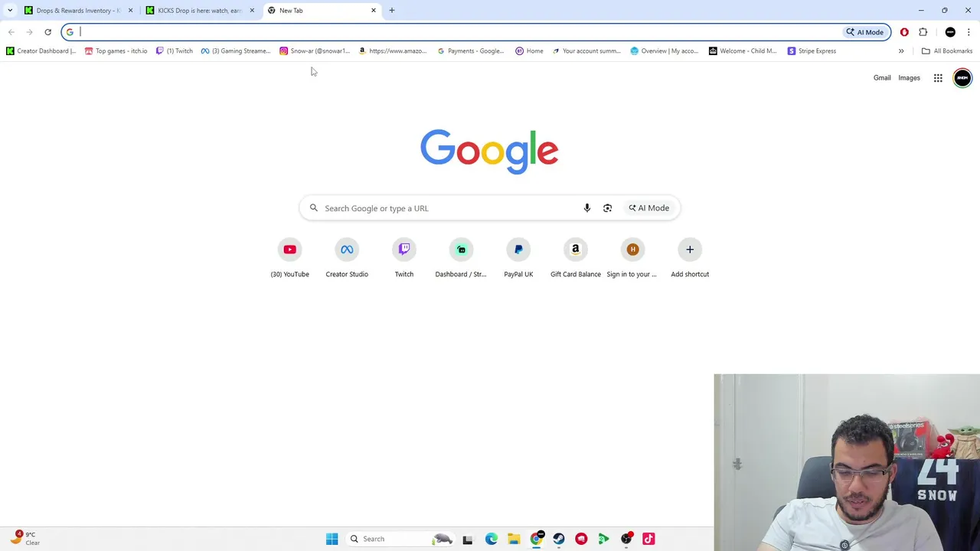This screenshot has width=980, height=551.
Task: Open Microsoft Edge from the taskbar
Action: [492, 539]
